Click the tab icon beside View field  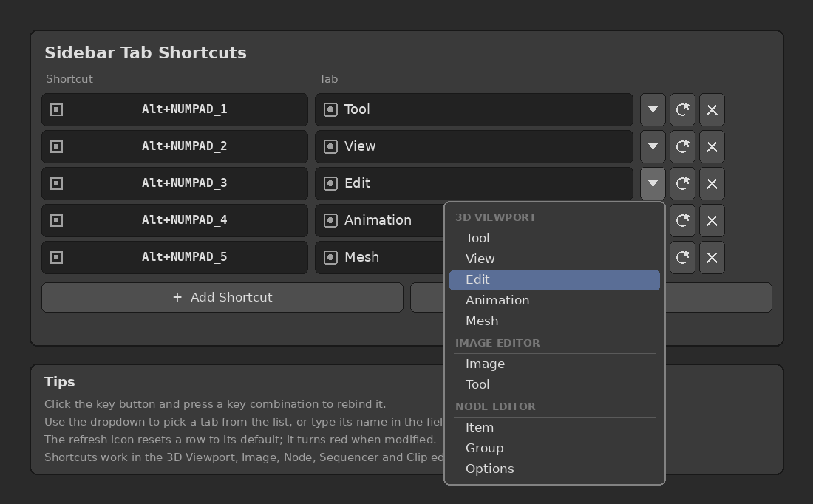(x=331, y=147)
